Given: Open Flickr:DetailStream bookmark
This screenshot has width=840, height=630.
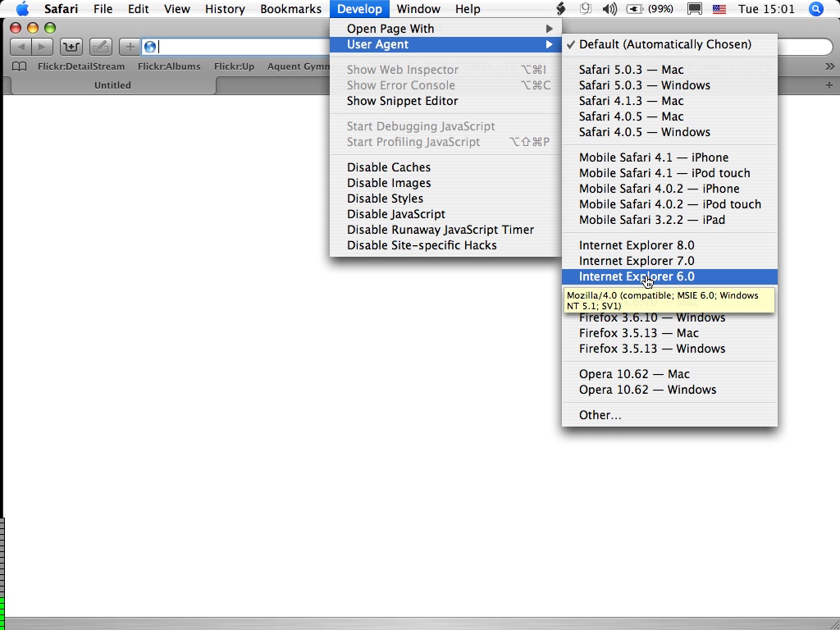Looking at the screenshot, I should (81, 66).
